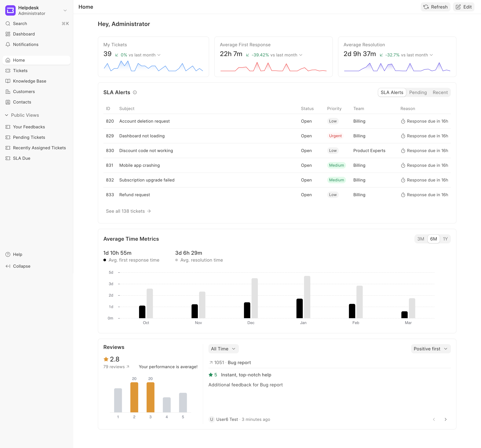Click the Dashboard grid icon
This screenshot has height=448, width=481.
tap(8, 34)
